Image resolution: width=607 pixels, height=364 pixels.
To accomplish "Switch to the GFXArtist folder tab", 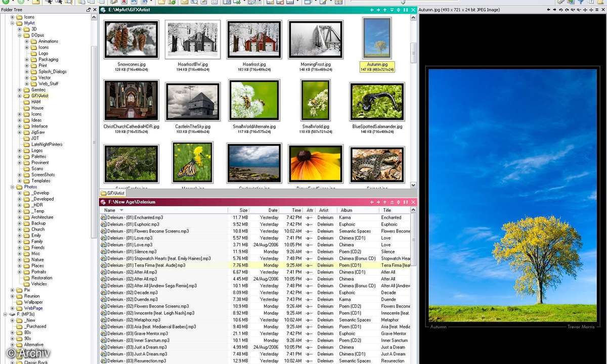I will coord(113,193).
